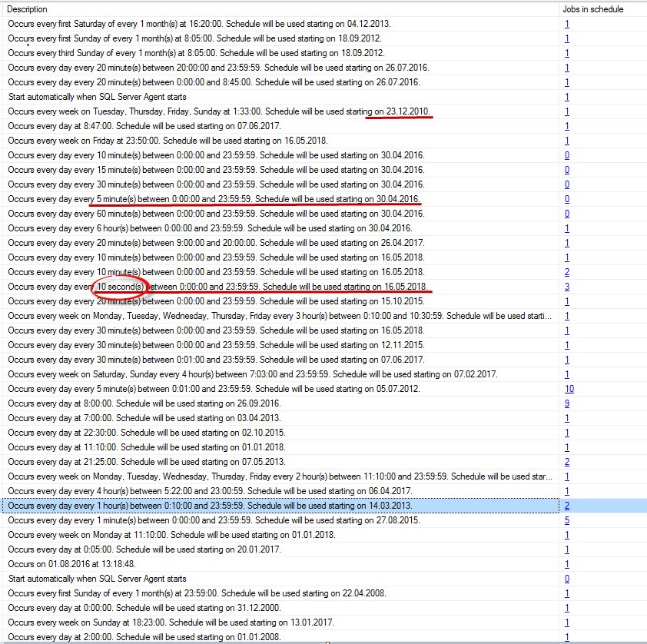Select the Friday 23:50:00 weekly schedule row
This screenshot has width=647, height=644.
(x=192, y=141)
